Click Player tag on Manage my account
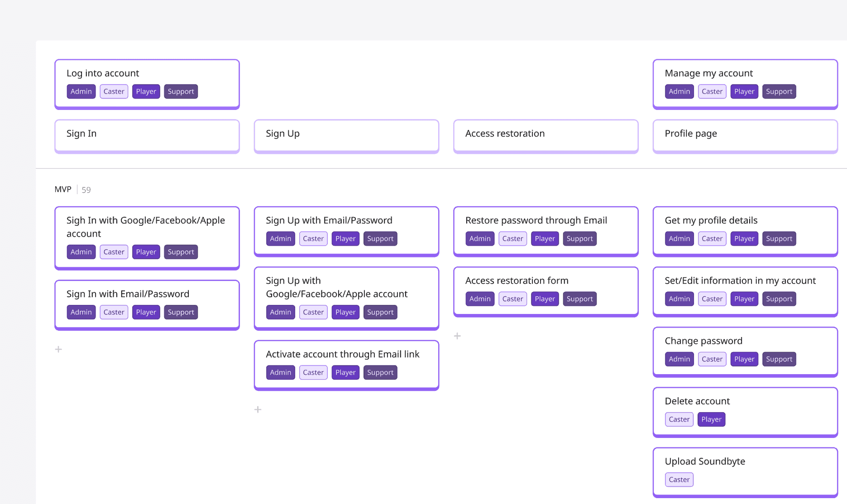This screenshot has height=504, width=847. [744, 91]
